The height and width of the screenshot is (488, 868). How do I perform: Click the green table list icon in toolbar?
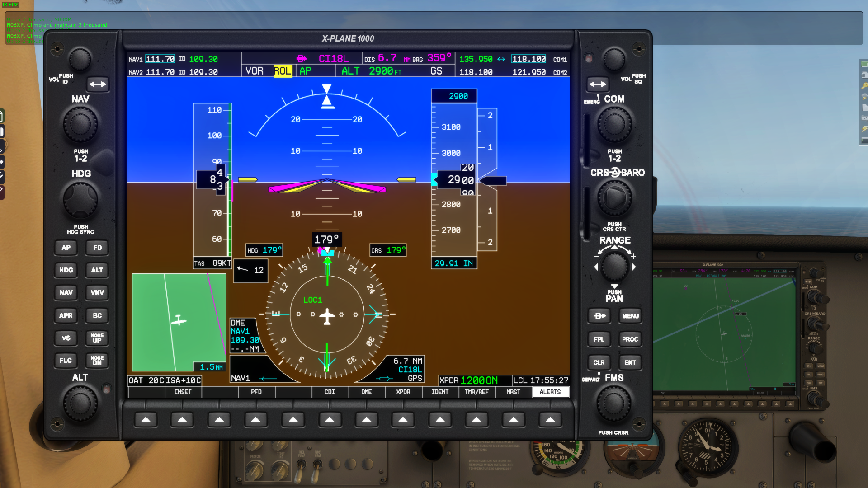point(864,64)
